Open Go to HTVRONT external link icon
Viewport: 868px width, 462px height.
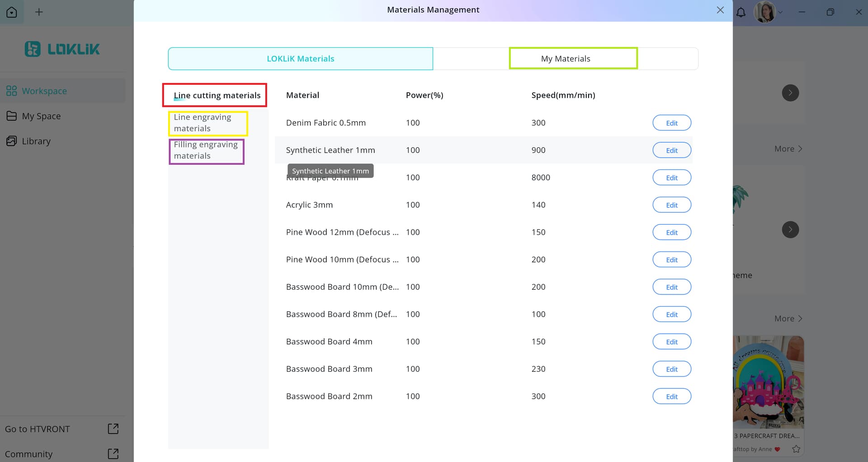point(113,429)
